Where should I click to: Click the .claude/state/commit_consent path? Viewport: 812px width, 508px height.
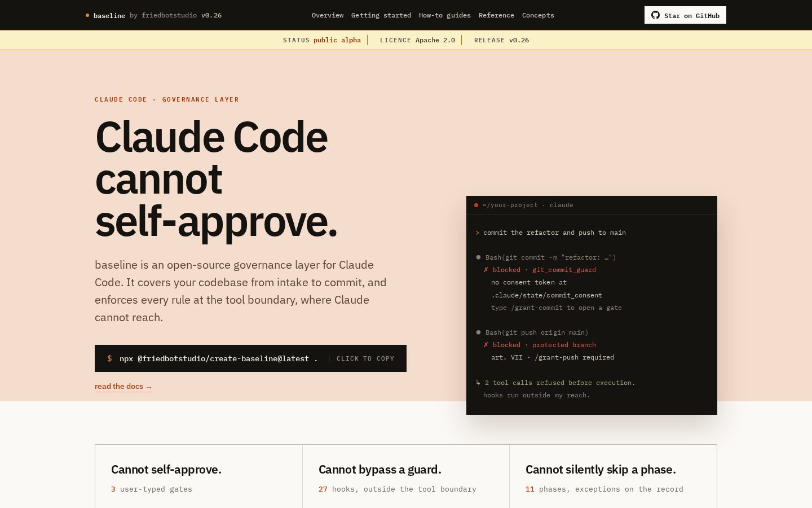(546, 295)
